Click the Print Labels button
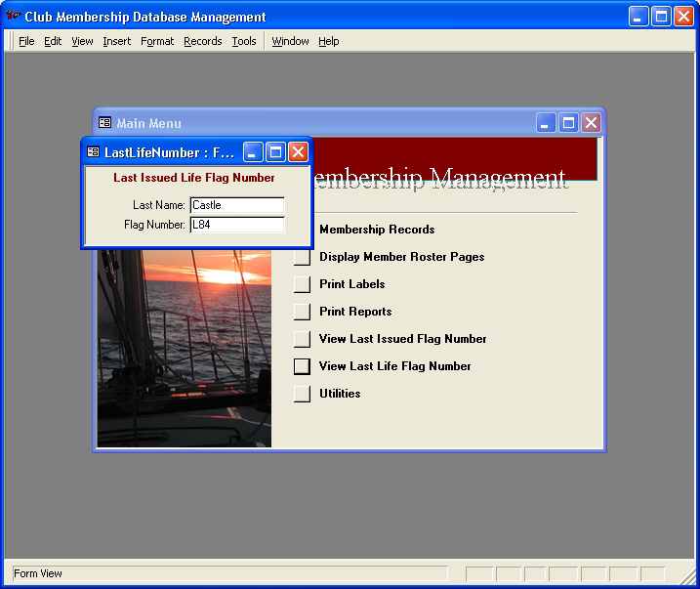 click(303, 284)
